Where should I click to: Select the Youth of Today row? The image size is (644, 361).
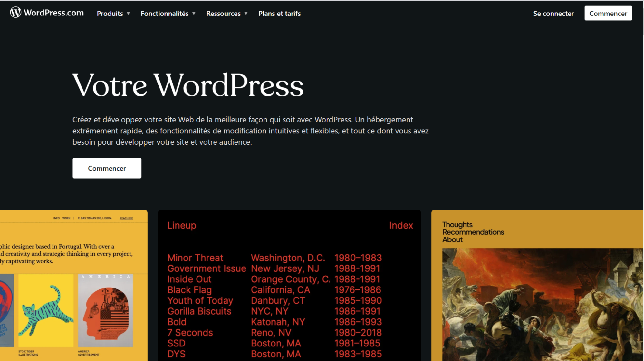274,300
